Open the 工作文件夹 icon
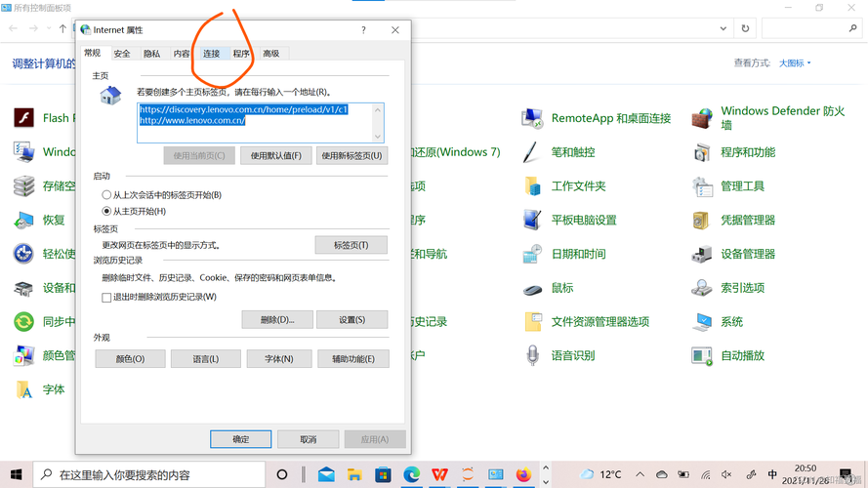The width and height of the screenshot is (868, 488). click(532, 186)
